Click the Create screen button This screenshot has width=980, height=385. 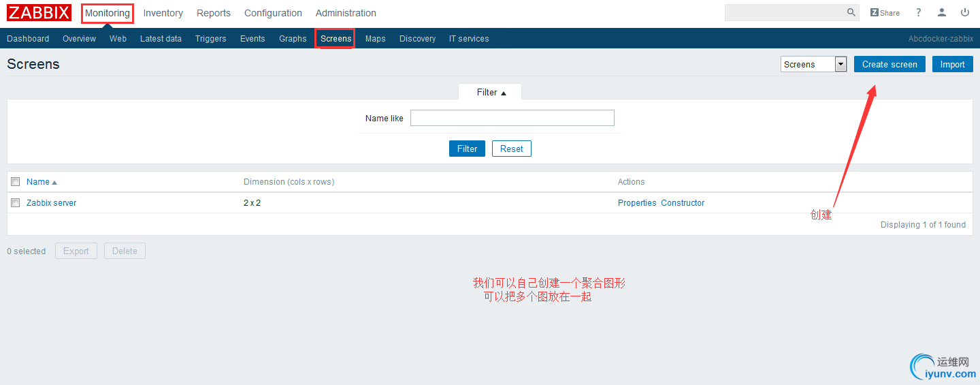(889, 64)
